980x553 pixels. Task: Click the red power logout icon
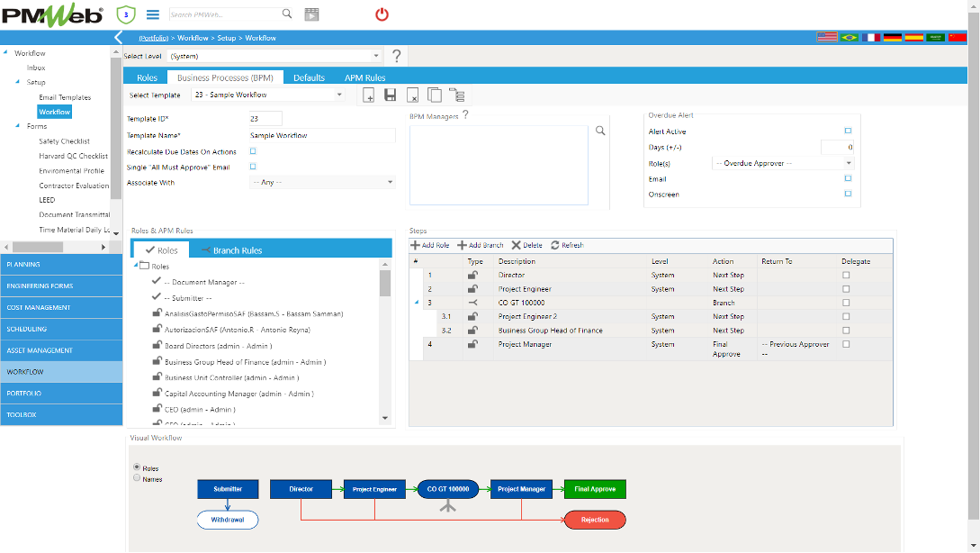click(x=382, y=14)
